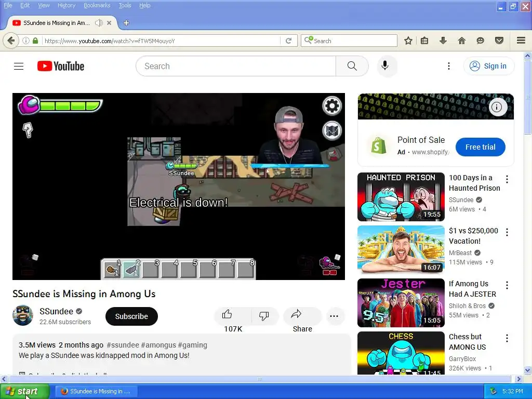Click the browser URL address field
The width and height of the screenshot is (532, 399).
pyautogui.click(x=161, y=41)
